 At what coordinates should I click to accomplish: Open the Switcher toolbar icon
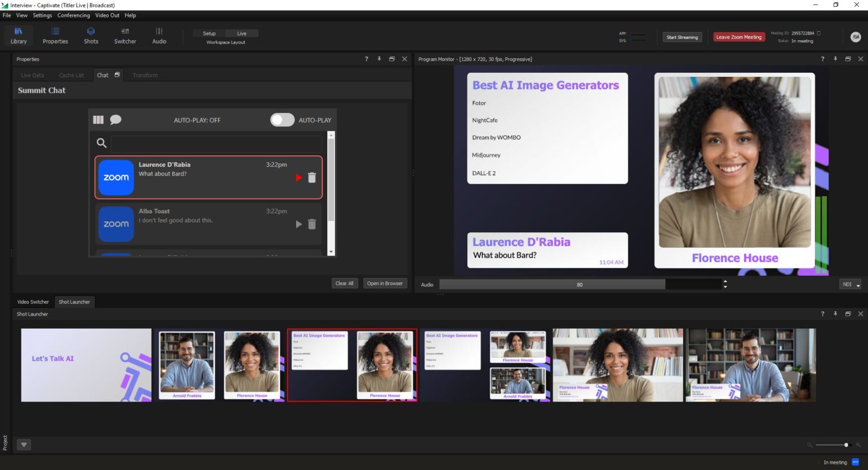click(125, 35)
